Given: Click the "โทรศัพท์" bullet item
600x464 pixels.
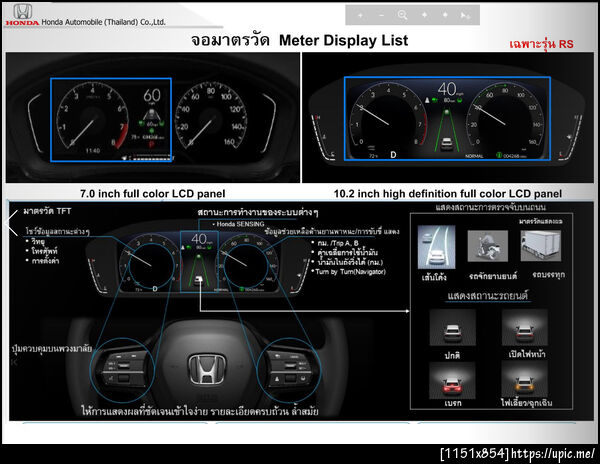Looking at the screenshot, I should point(44,251).
